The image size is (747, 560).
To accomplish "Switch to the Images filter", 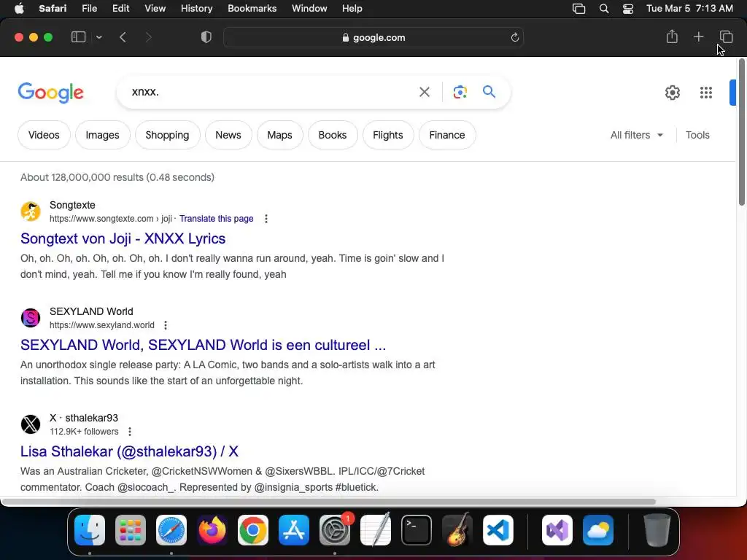I will (102, 135).
